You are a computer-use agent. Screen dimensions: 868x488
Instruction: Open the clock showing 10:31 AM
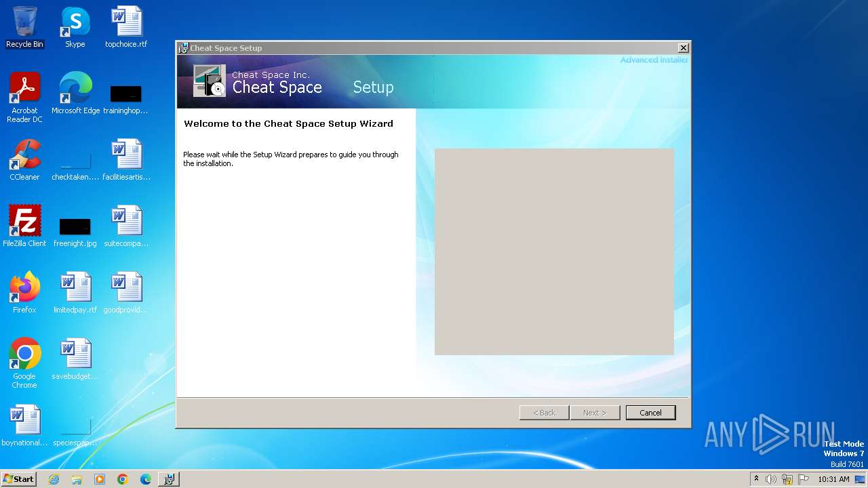click(x=833, y=479)
